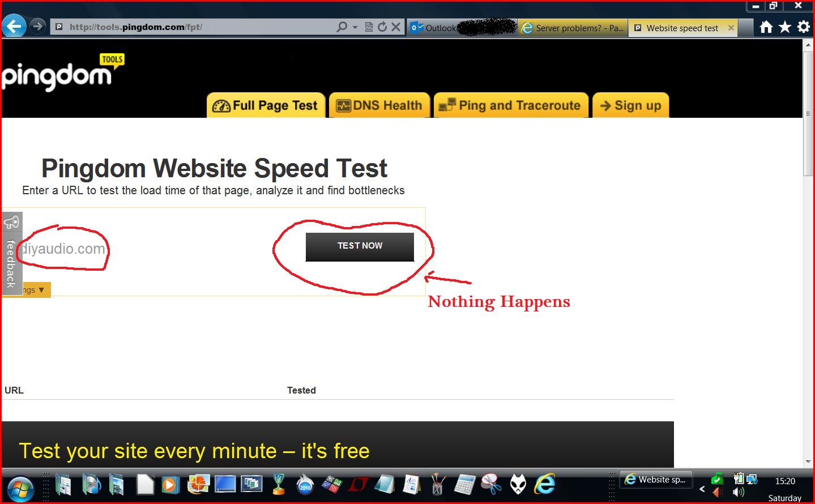
Task: Click the Refresh page icon
Action: (x=382, y=27)
